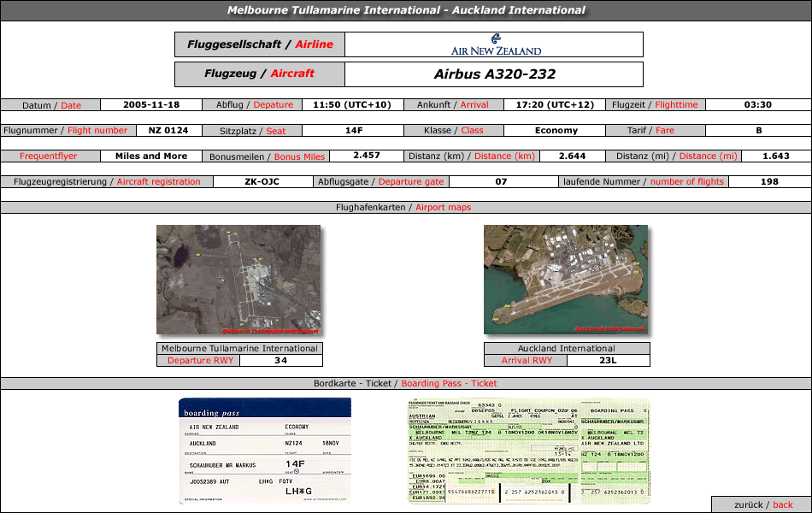
Task: Click the Fluggesellschaft / Airline label
Action: coord(260,44)
